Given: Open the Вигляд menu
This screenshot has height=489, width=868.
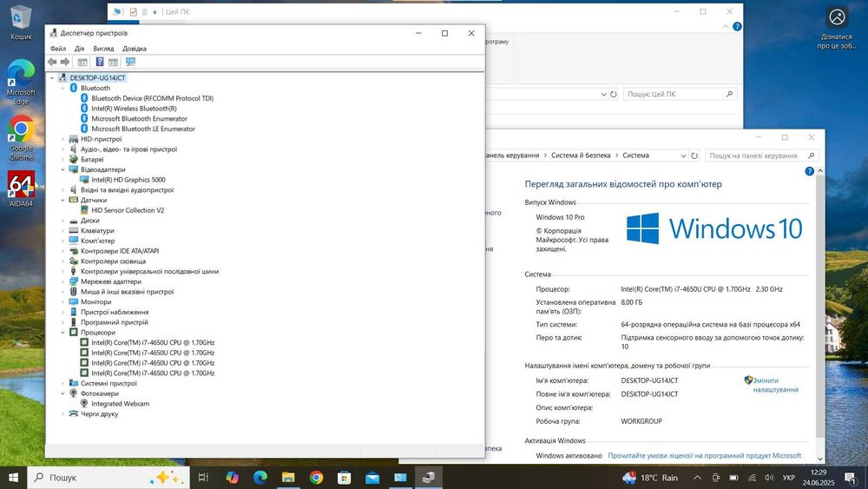Looking at the screenshot, I should [103, 49].
